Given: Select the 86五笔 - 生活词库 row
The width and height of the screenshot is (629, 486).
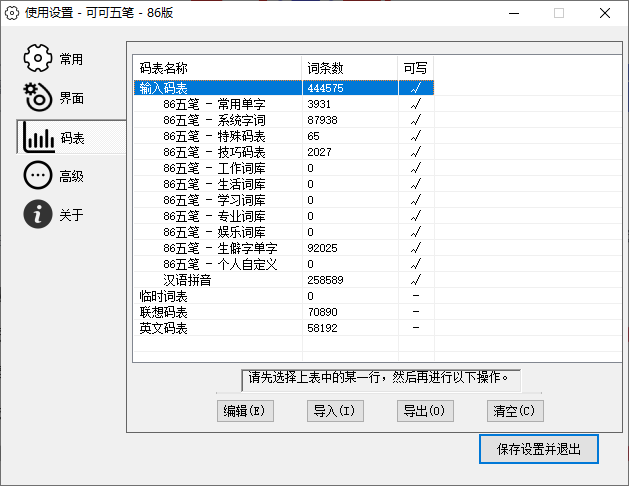Looking at the screenshot, I should click(x=284, y=184).
